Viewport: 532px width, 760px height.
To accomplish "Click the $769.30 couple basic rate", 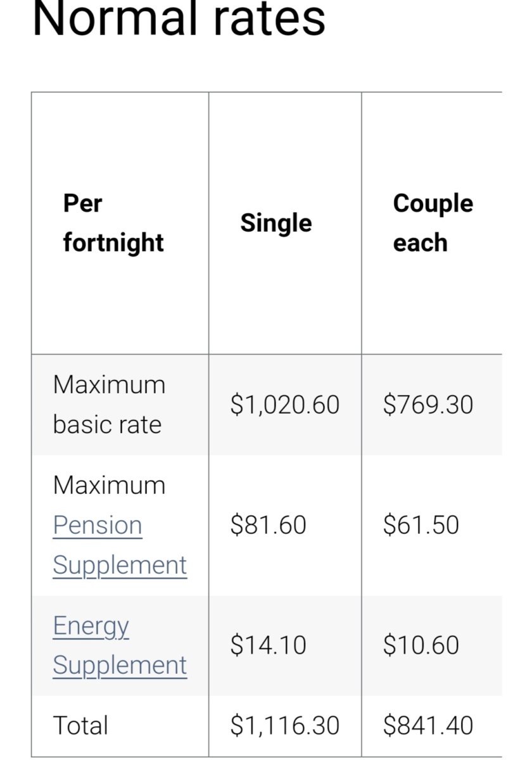I will (428, 405).
